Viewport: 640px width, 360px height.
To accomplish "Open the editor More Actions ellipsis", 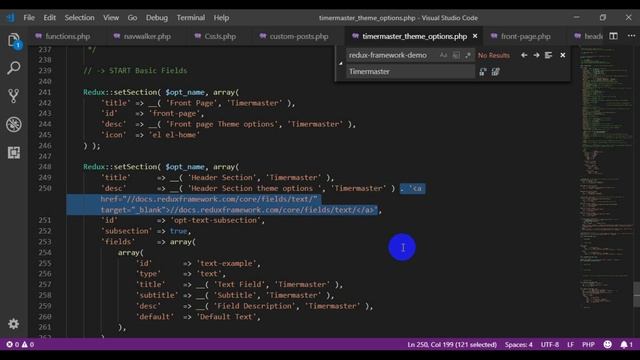I will [x=631, y=36].
